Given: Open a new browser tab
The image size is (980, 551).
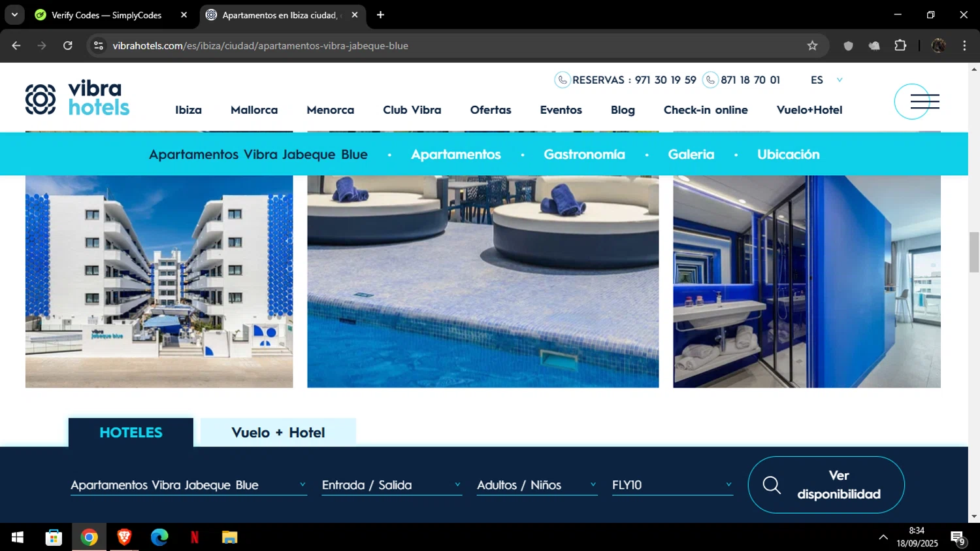Looking at the screenshot, I should pos(380,14).
